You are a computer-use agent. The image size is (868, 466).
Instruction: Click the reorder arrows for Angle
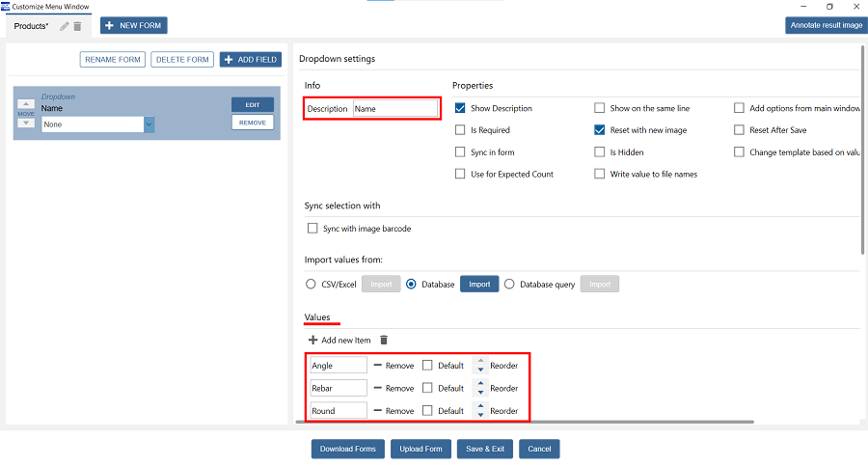click(479, 366)
